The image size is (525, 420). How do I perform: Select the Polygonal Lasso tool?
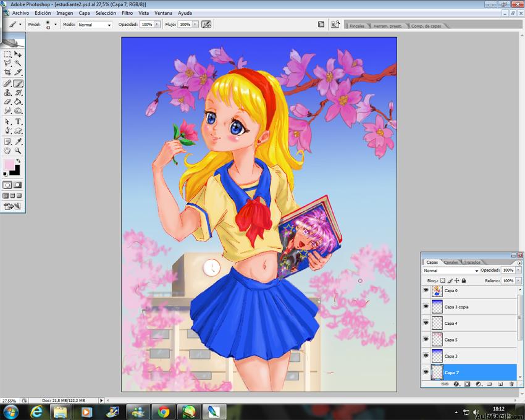pyautogui.click(x=7, y=63)
